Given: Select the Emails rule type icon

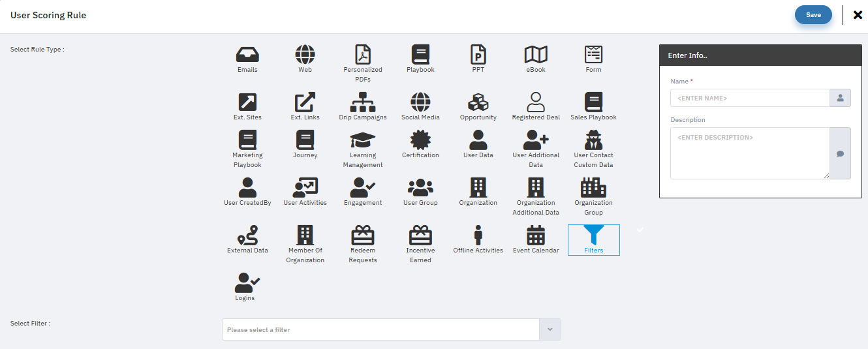Looking at the screenshot, I should click(247, 55).
